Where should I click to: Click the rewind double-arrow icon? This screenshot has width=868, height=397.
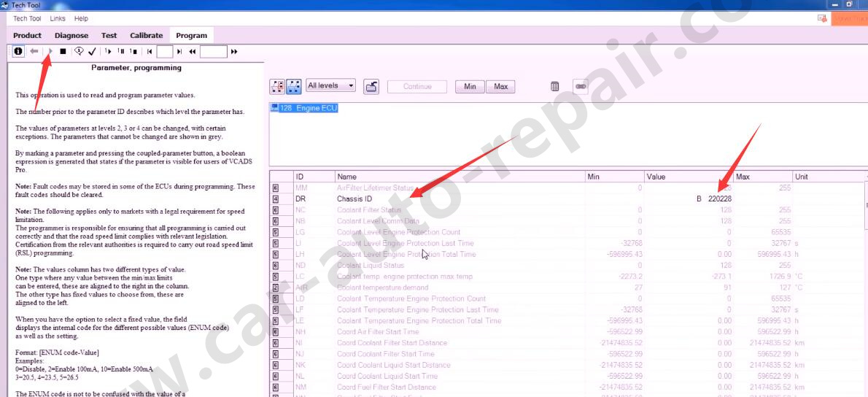pyautogui.click(x=193, y=52)
